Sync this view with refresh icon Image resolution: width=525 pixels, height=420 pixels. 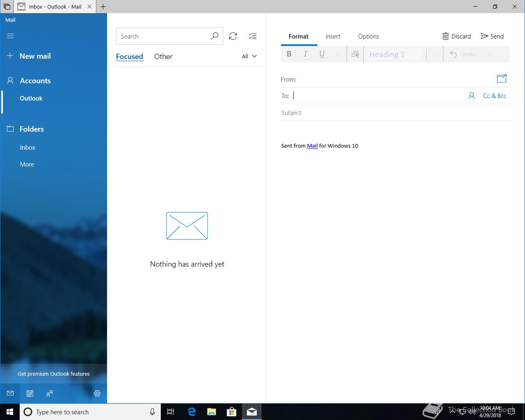coord(233,37)
